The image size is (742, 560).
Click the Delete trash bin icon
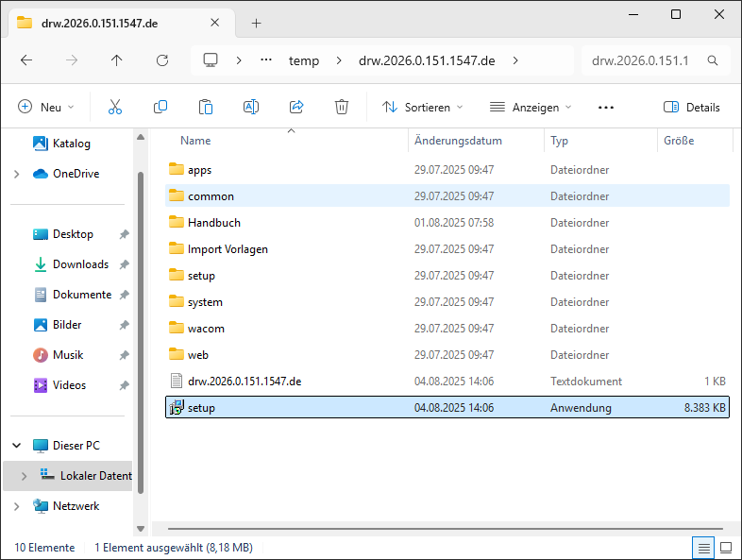(x=342, y=108)
